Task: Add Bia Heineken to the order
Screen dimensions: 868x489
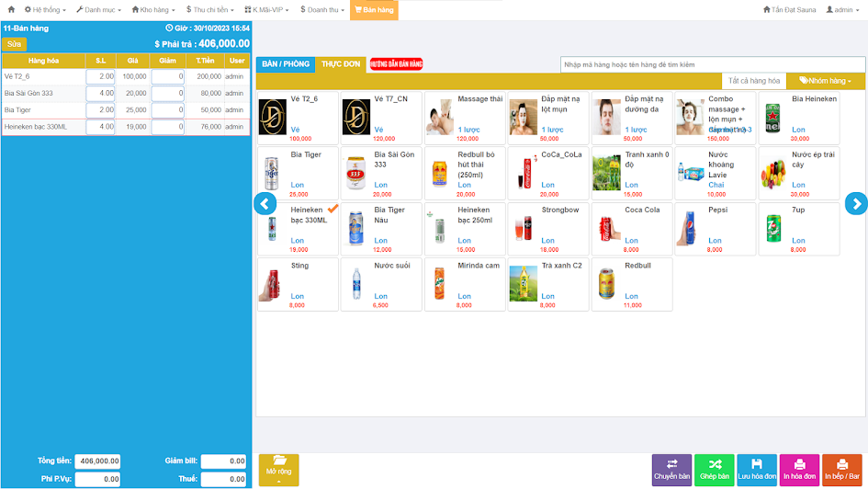Action: [x=799, y=118]
